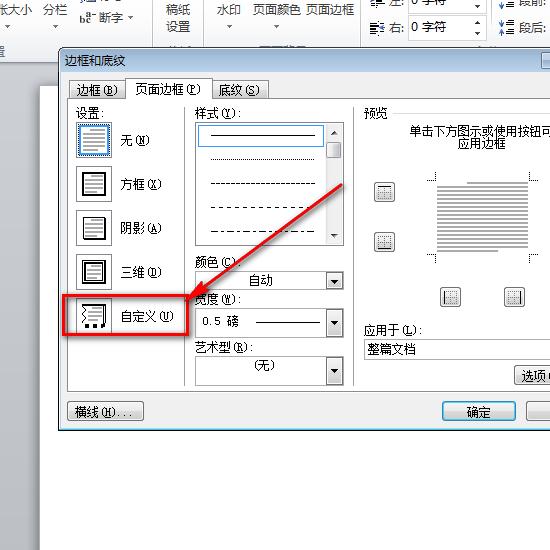
Task: Toggle the top border button in preview
Action: (384, 192)
